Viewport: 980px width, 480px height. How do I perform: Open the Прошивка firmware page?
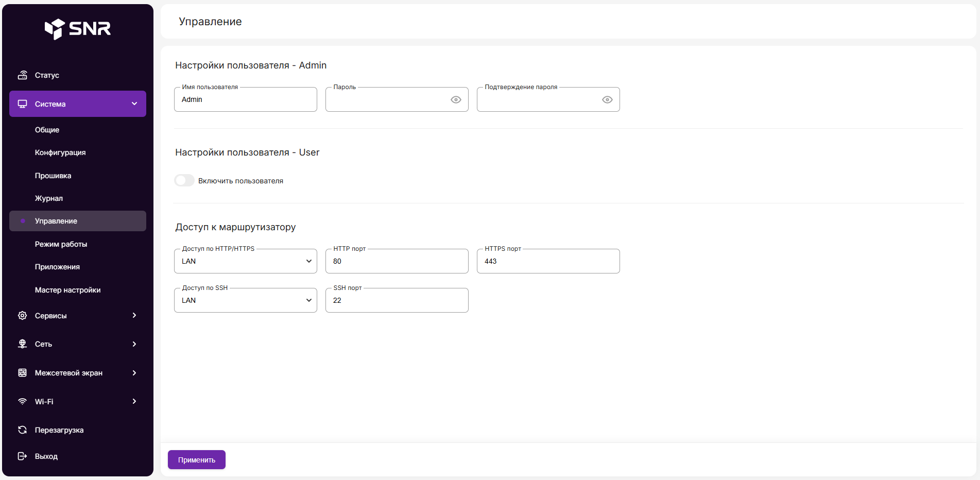(53, 176)
